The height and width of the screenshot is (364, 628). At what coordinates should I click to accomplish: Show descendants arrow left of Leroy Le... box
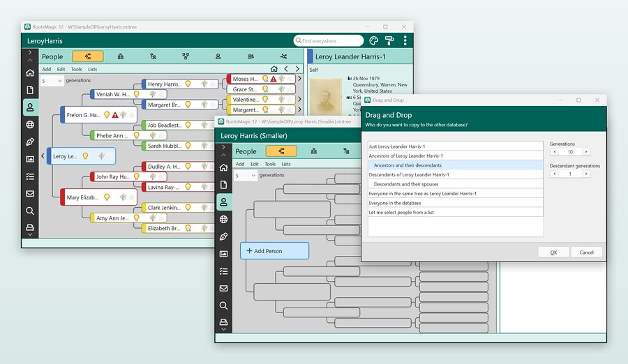click(x=43, y=156)
